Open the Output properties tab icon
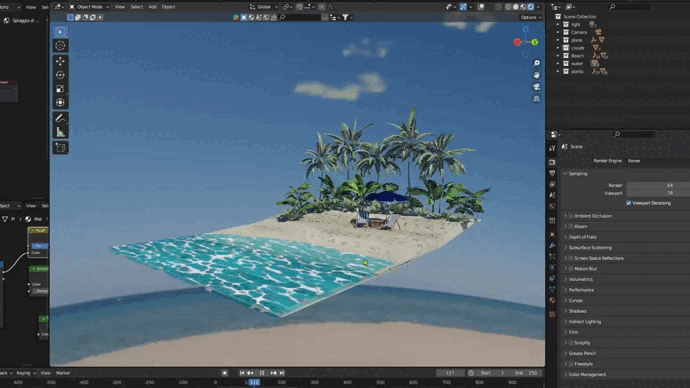 [x=552, y=173]
